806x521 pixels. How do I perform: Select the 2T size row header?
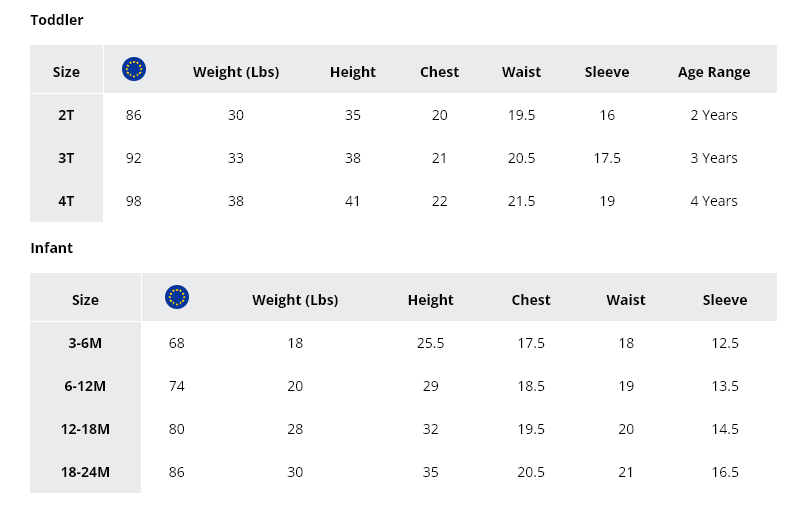point(66,115)
